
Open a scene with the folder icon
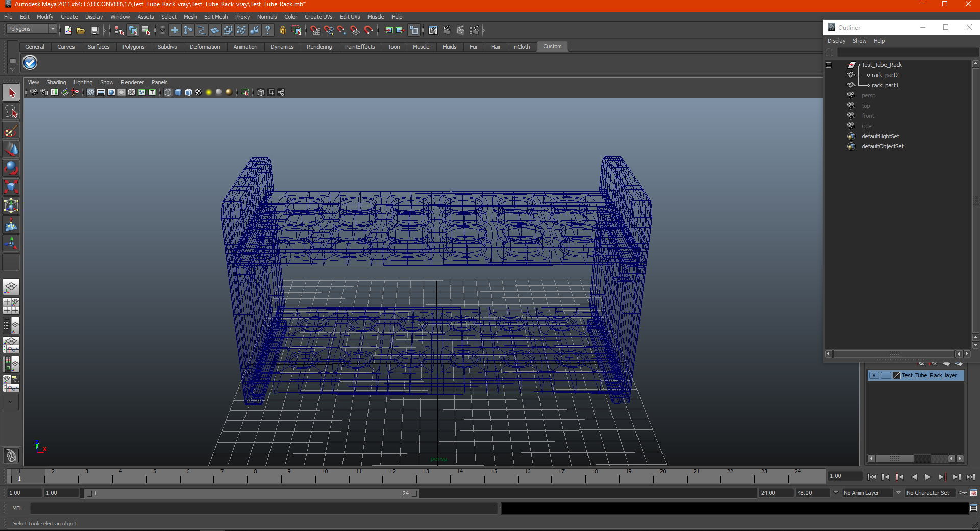pyautogui.click(x=81, y=30)
